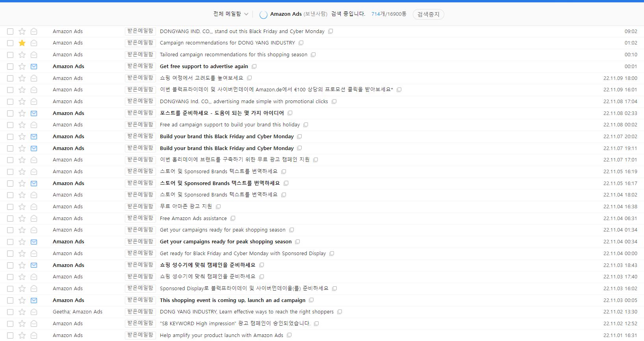Click the search loading spinner icon

pos(264,15)
